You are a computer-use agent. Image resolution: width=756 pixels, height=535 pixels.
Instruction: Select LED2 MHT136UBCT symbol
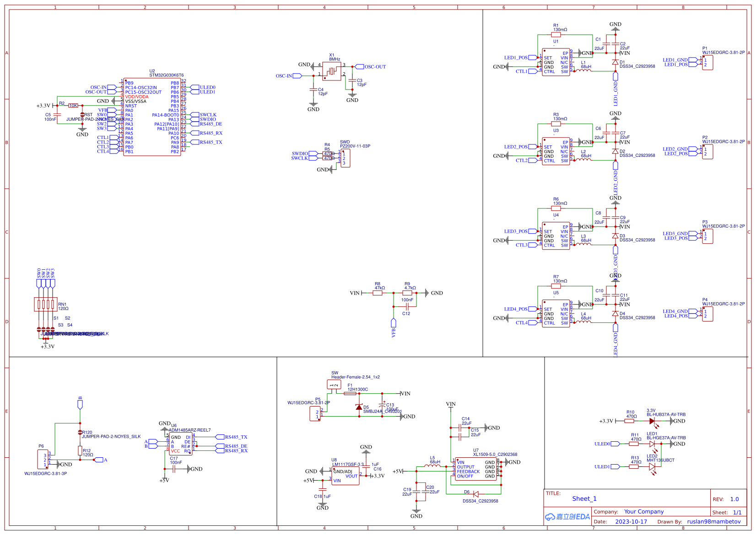pos(652,466)
